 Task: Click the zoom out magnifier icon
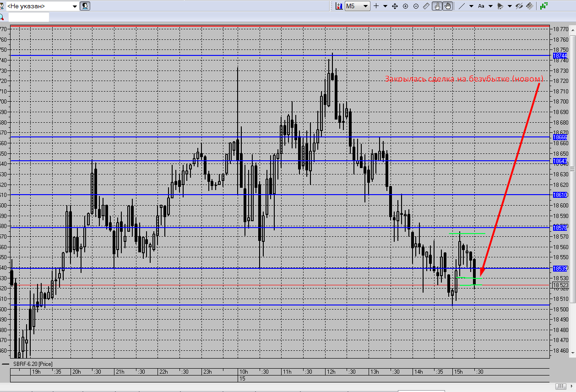click(x=416, y=6)
